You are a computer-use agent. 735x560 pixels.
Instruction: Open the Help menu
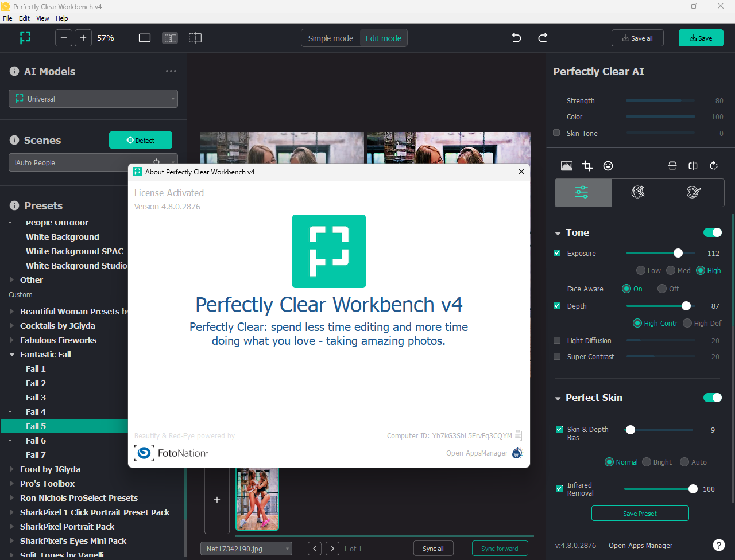click(62, 18)
